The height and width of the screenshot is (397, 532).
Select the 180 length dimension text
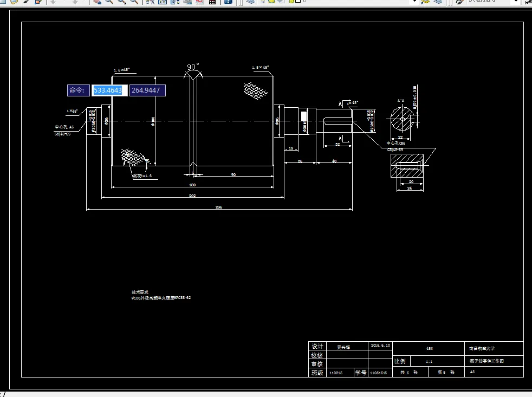pyautogui.click(x=192, y=185)
